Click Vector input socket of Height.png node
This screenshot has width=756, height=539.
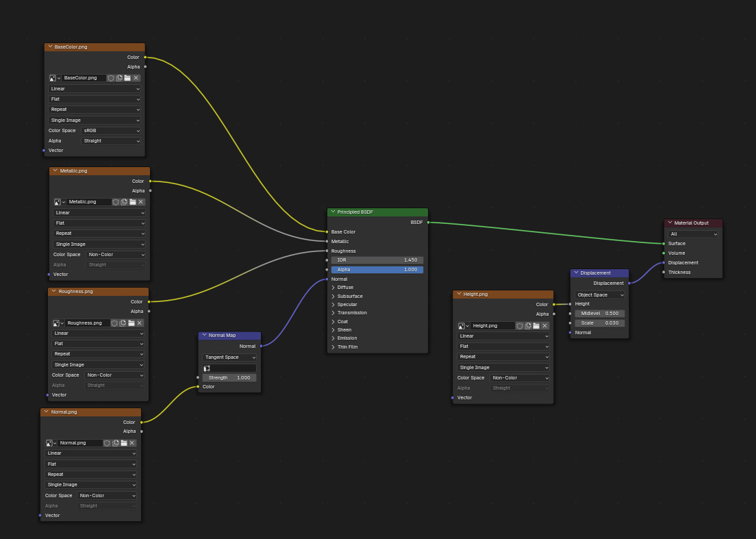pos(453,398)
